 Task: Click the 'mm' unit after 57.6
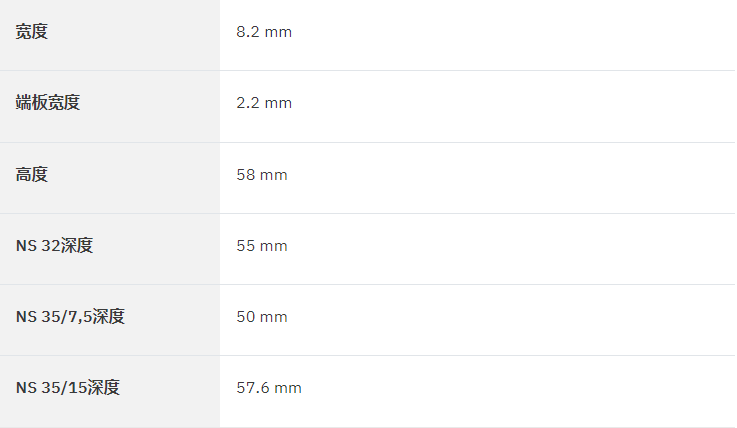pyautogui.click(x=288, y=388)
